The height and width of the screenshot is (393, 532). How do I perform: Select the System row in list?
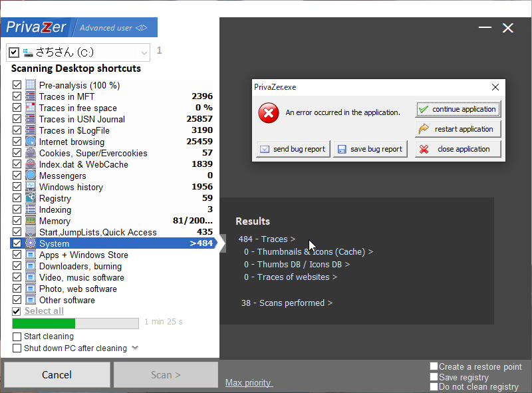coord(113,243)
